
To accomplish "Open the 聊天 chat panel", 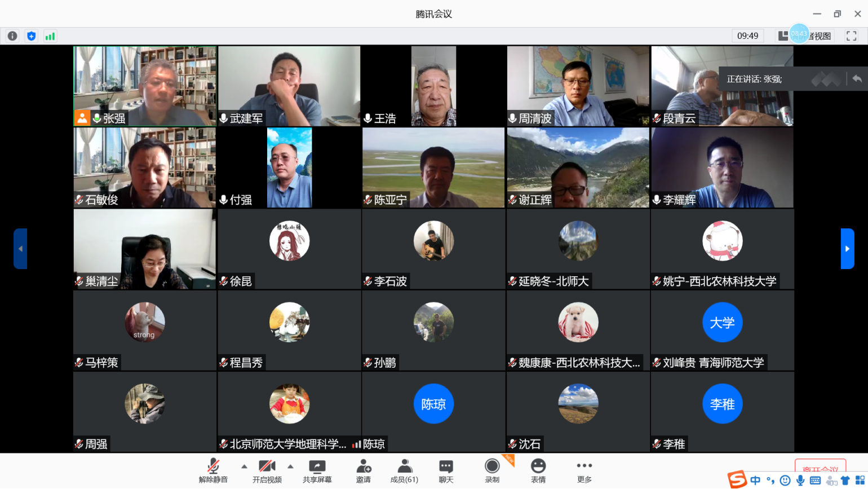I will click(x=446, y=470).
